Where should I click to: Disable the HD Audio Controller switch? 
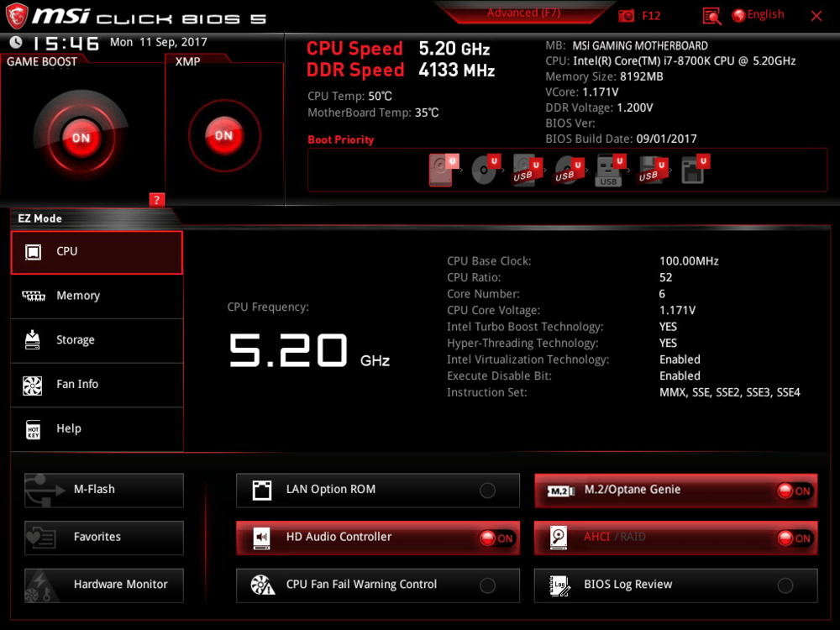(496, 538)
